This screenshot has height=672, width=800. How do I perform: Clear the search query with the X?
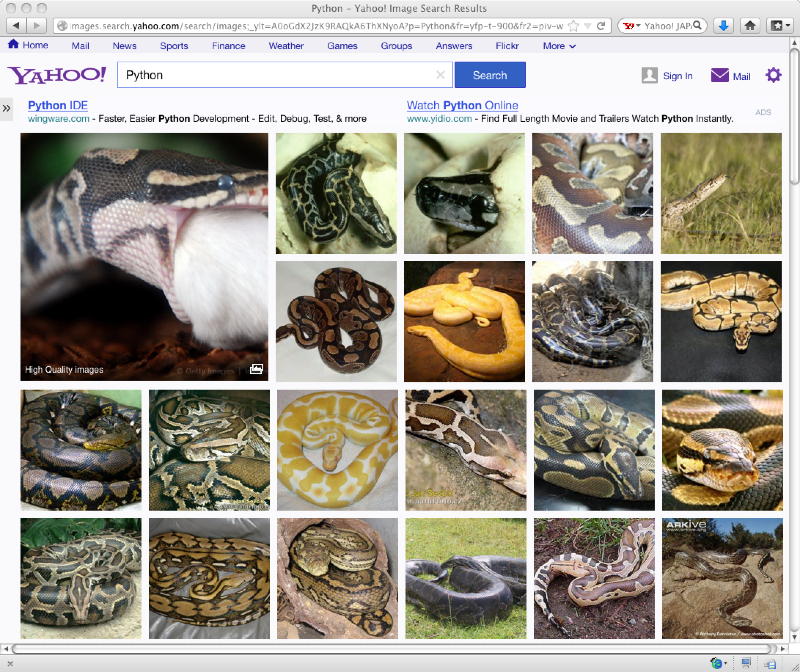point(441,75)
